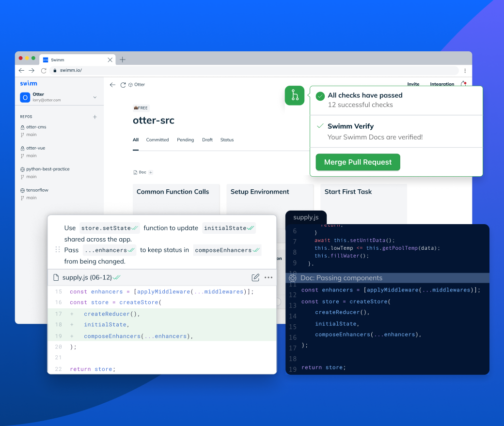Click the Doc: Passing components banner
The width and height of the screenshot is (504, 426).
pyautogui.click(x=387, y=278)
